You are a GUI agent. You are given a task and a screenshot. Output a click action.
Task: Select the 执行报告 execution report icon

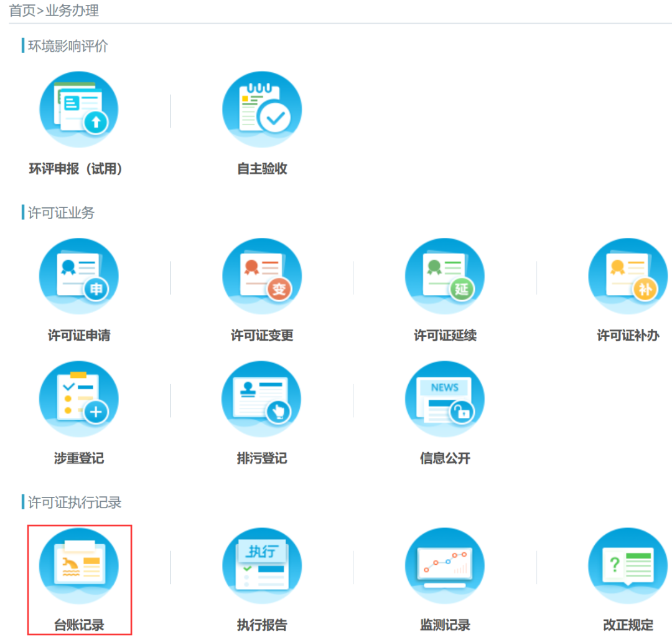[262, 565]
